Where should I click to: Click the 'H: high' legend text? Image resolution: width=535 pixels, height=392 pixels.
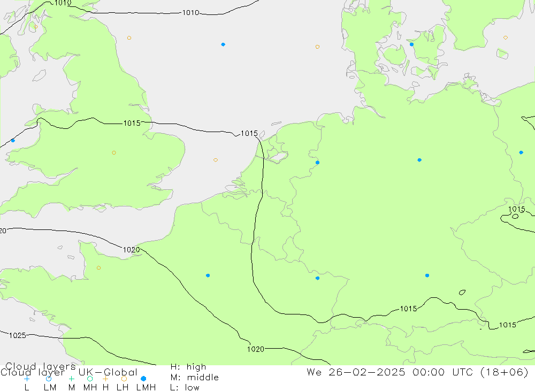(x=188, y=367)
